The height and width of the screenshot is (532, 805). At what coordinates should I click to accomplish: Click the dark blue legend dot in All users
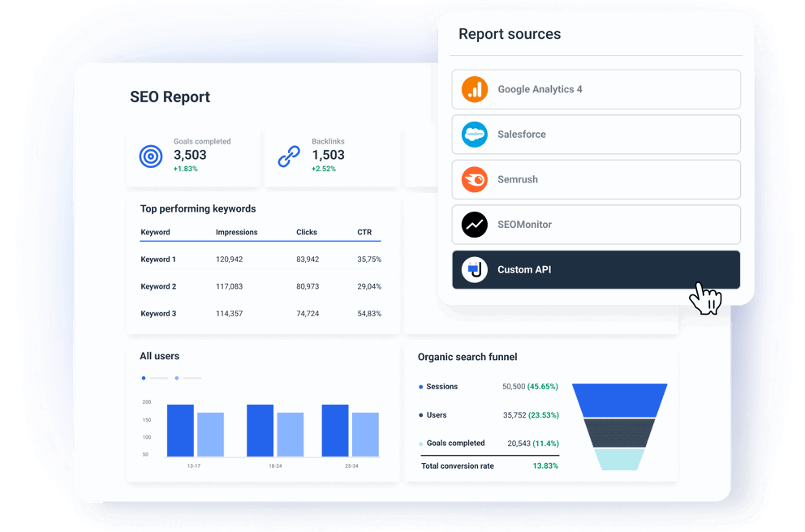pos(144,378)
